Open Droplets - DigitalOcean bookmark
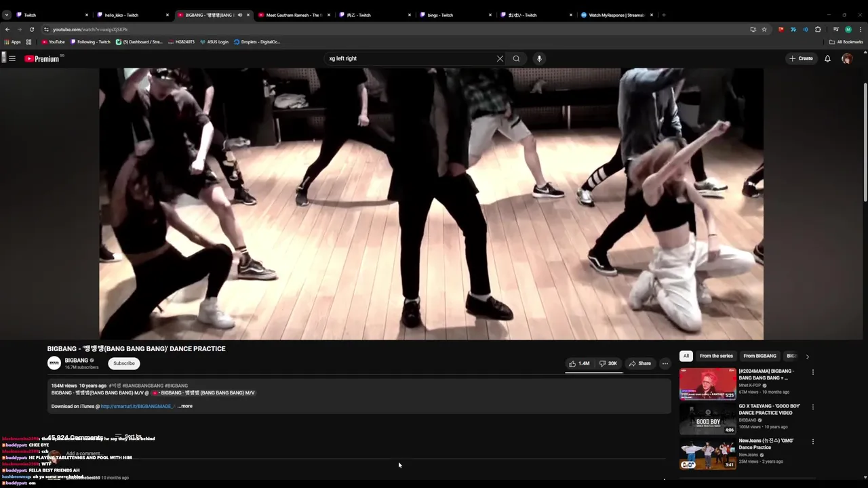 pyautogui.click(x=257, y=42)
